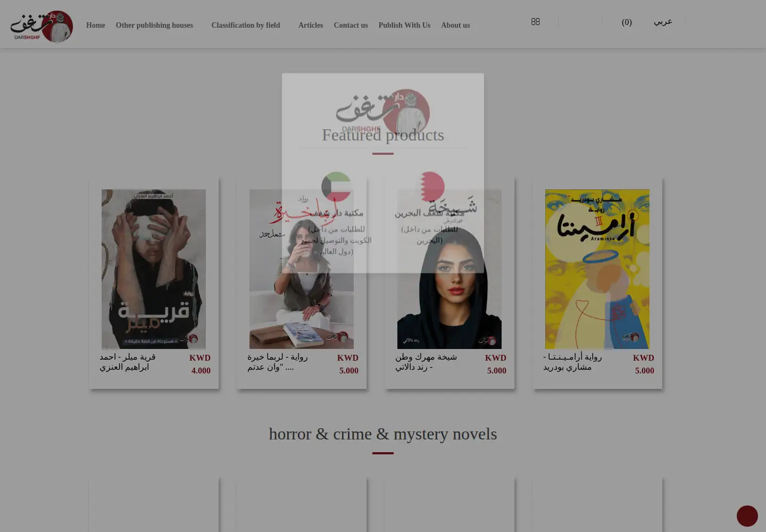Select the KWD 5.000 price of شيخة مهرك وطن
766x532 pixels.
click(496, 364)
